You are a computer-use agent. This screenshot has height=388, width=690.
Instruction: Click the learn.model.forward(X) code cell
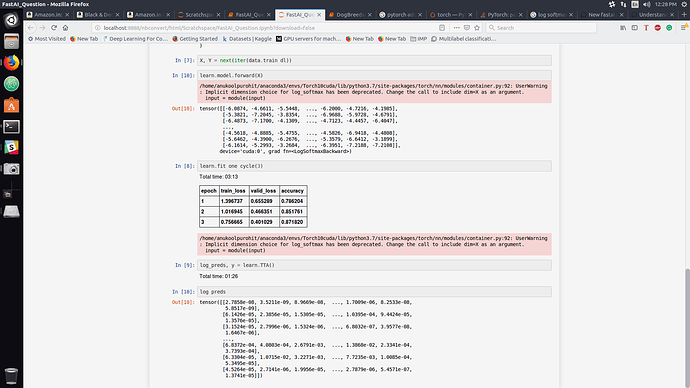(374, 75)
